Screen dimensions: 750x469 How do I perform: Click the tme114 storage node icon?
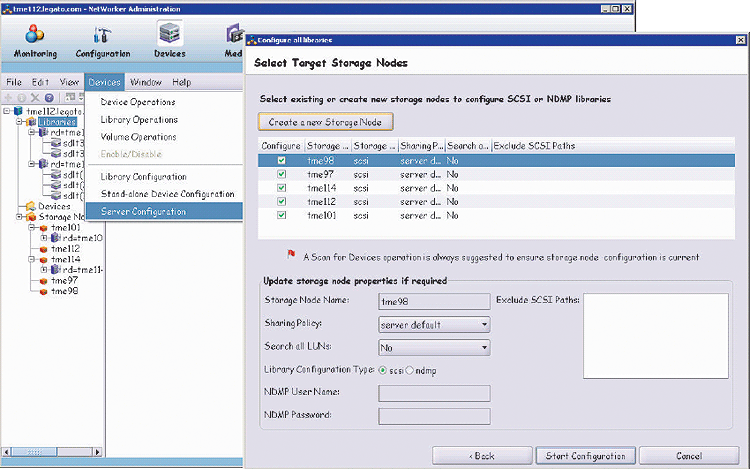[44, 260]
